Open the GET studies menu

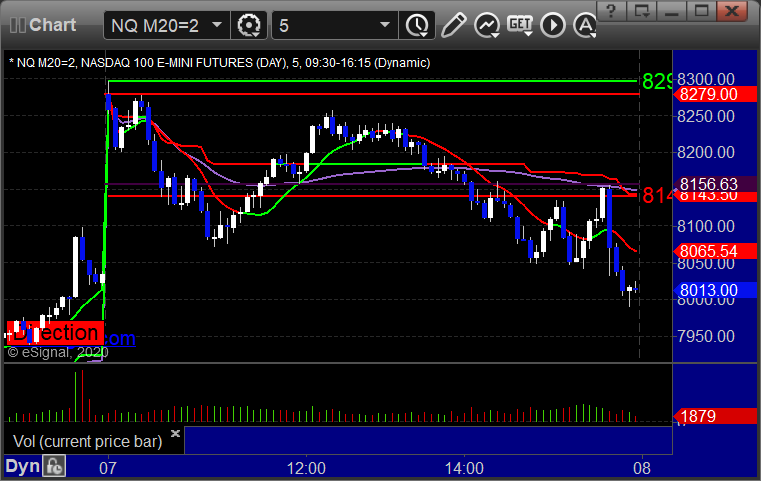[x=520, y=25]
